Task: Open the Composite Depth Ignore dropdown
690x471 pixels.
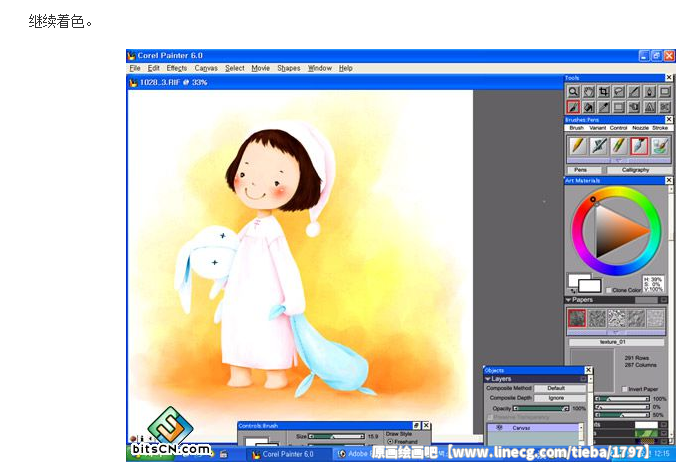Action: (x=559, y=398)
